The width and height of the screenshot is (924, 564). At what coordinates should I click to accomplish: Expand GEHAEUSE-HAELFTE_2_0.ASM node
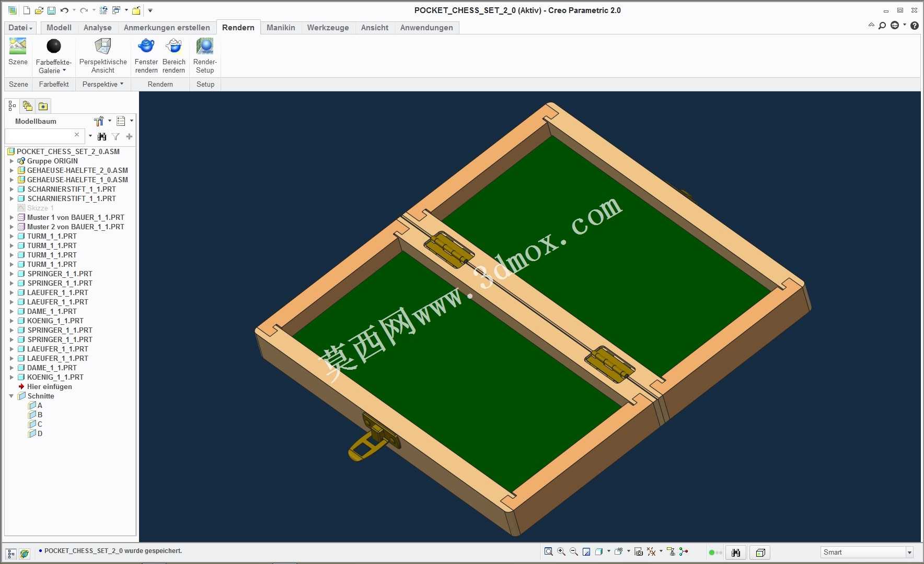pyautogui.click(x=11, y=170)
